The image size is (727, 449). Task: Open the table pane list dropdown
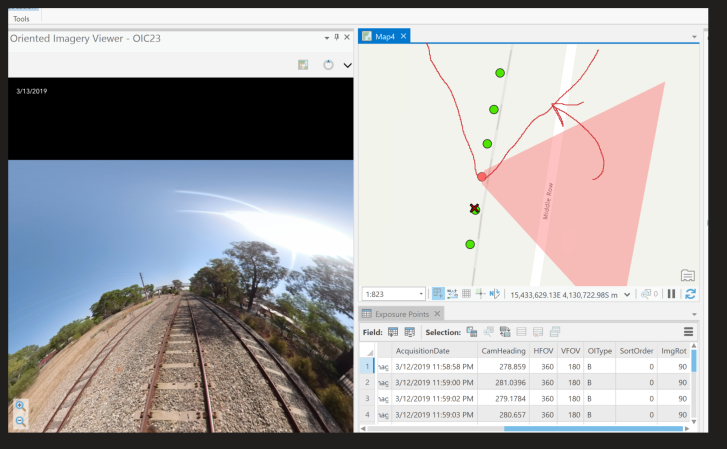click(694, 314)
